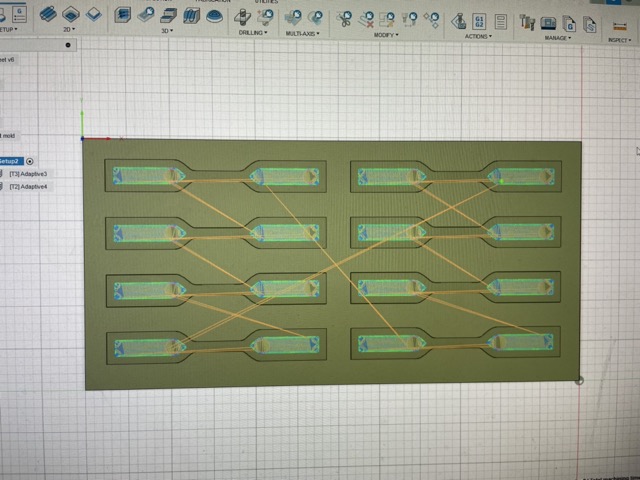Image resolution: width=640 pixels, height=480 pixels.
Task: Click the red X axis arrow at origin
Action: [97, 139]
